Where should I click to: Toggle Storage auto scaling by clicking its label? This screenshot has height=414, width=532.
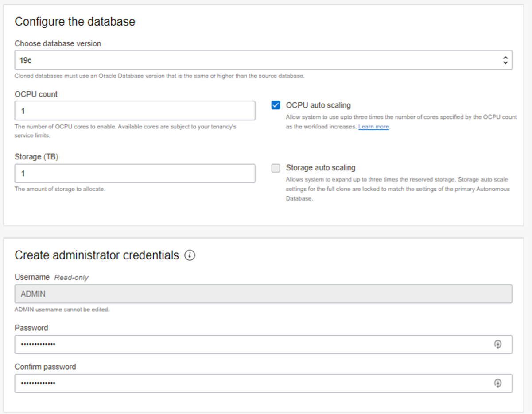point(320,168)
